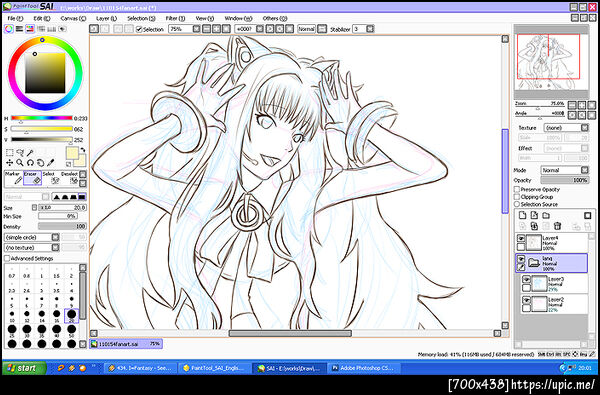Viewport: 600px width, 395px height.
Task: Open the layer Texture dropdown
Action: coord(585,127)
